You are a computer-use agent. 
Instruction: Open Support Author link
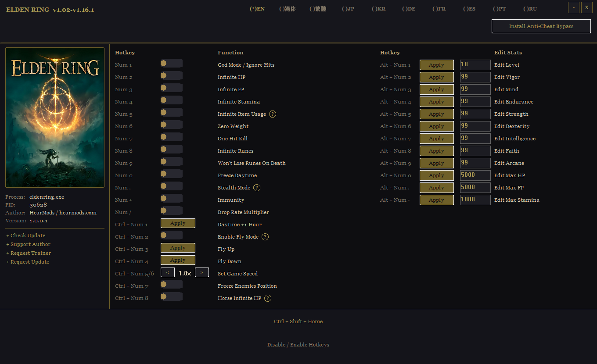(x=29, y=244)
